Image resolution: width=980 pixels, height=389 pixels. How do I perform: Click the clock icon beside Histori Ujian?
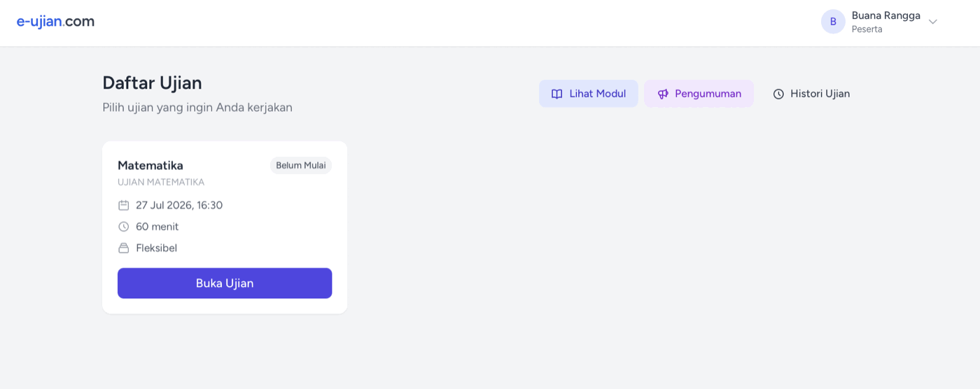778,94
